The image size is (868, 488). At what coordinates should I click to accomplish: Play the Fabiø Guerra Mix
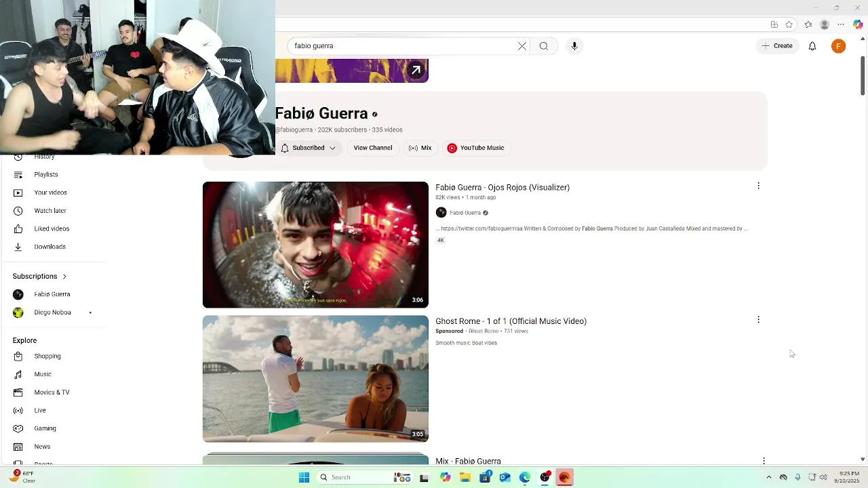(x=420, y=148)
